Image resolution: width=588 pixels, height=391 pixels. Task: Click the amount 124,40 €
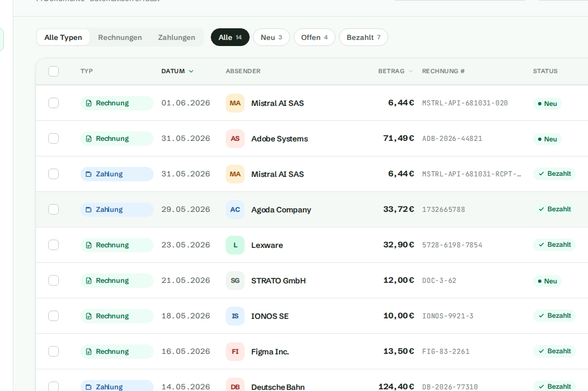(x=396, y=387)
